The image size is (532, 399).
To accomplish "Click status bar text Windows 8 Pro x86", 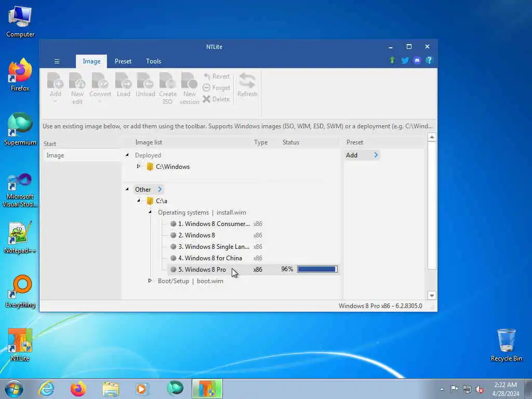I will (380, 305).
